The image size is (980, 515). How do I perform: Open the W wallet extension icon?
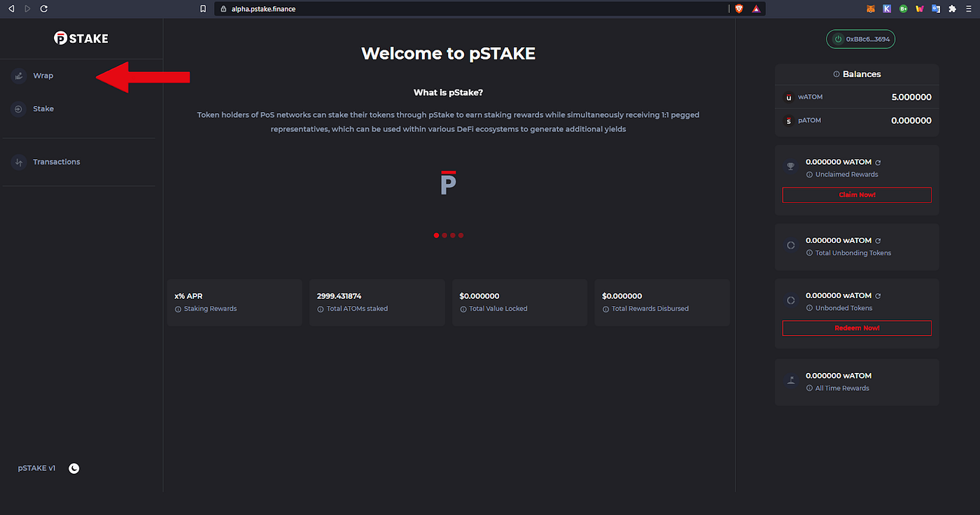click(x=920, y=8)
